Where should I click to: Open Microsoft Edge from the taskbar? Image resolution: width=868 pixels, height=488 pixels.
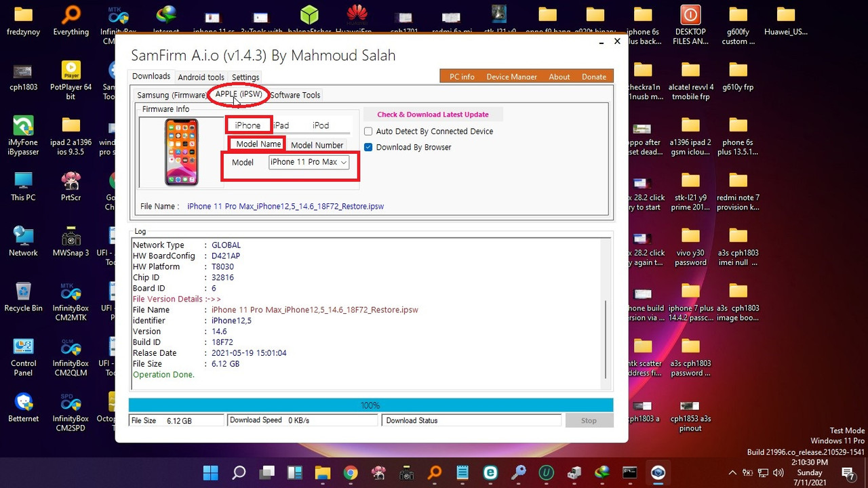point(490,472)
